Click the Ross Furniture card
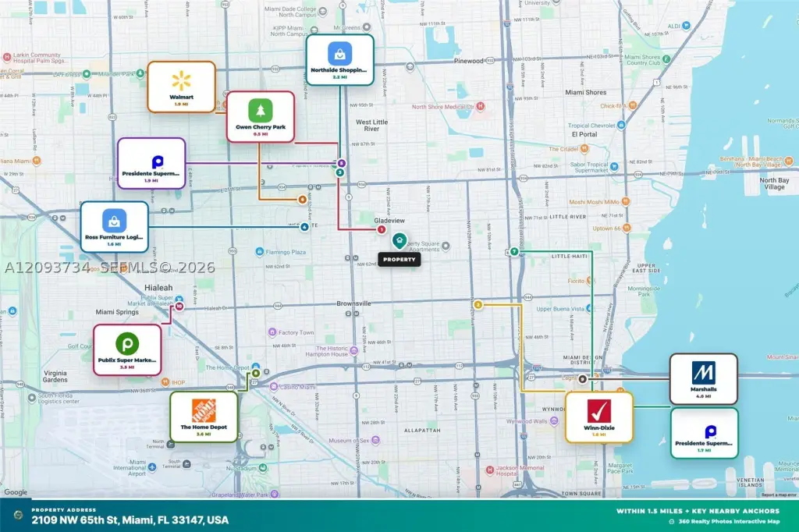Image resolution: width=799 pixels, height=532 pixels. click(x=114, y=227)
